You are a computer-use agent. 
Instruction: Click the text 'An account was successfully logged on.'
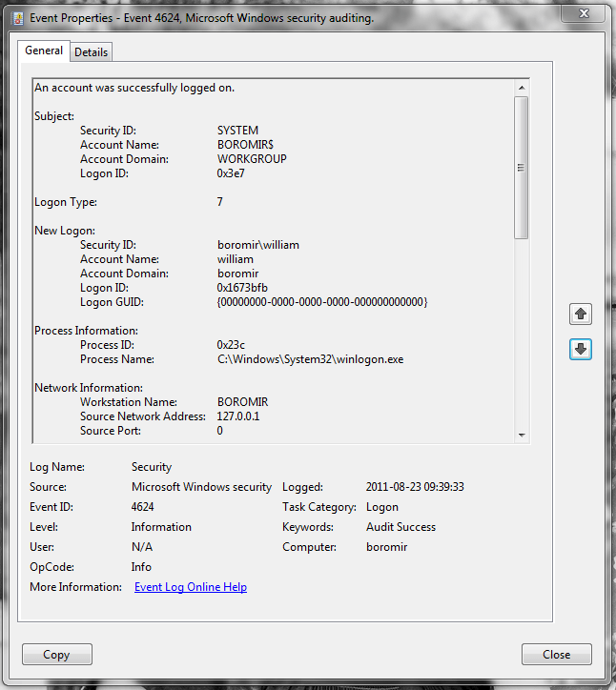tap(134, 88)
